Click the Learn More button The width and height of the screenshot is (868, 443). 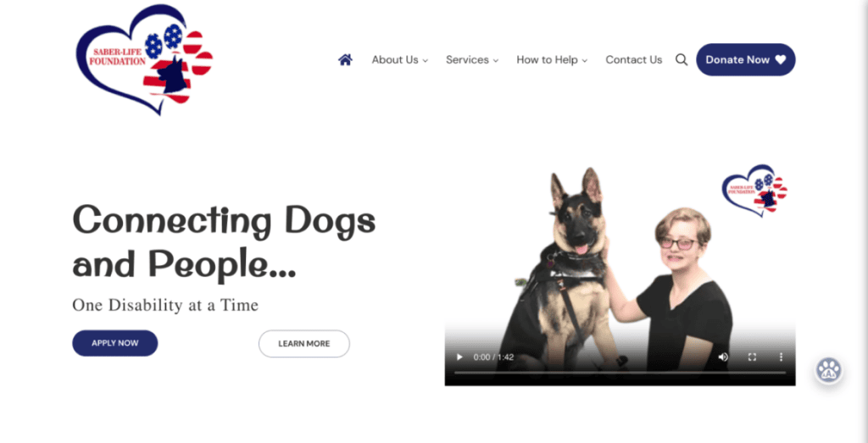(304, 343)
